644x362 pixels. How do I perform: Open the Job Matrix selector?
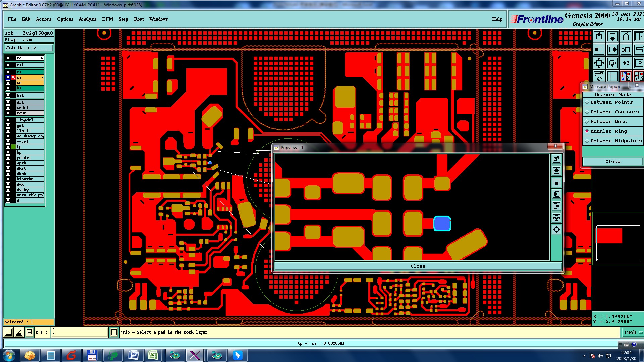coord(29,48)
